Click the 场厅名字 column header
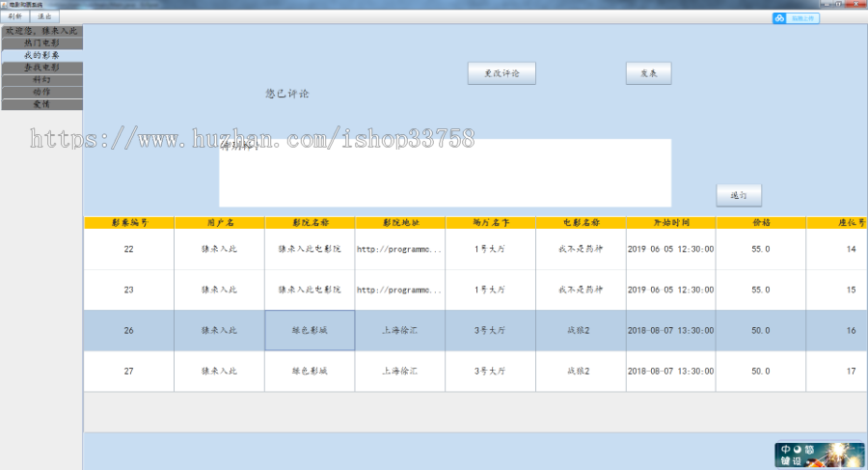The height and width of the screenshot is (470, 868). [491, 223]
